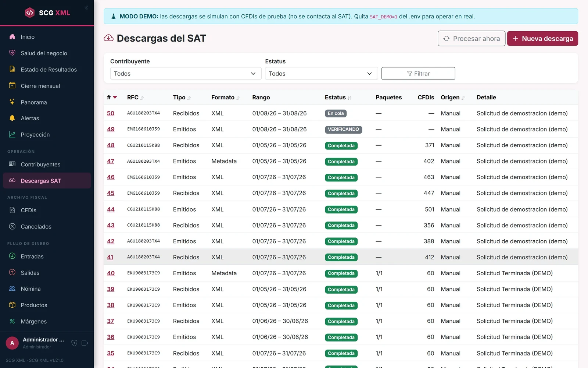Open download request link 37
This screenshot has width=588, height=368.
111,321
